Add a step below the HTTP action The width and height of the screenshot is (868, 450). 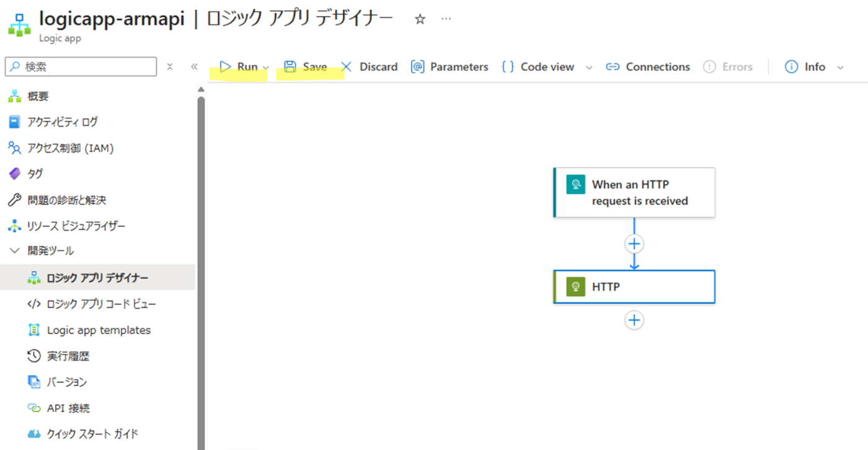point(634,320)
